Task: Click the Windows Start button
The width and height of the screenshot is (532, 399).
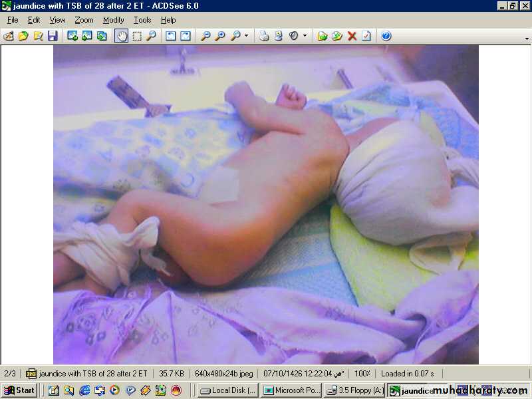Action: tap(20, 390)
